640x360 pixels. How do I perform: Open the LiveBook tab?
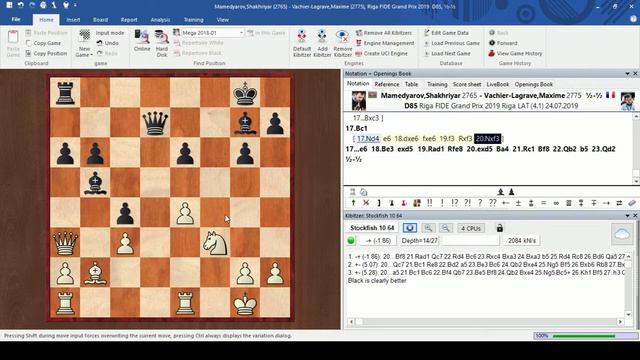pyautogui.click(x=498, y=84)
